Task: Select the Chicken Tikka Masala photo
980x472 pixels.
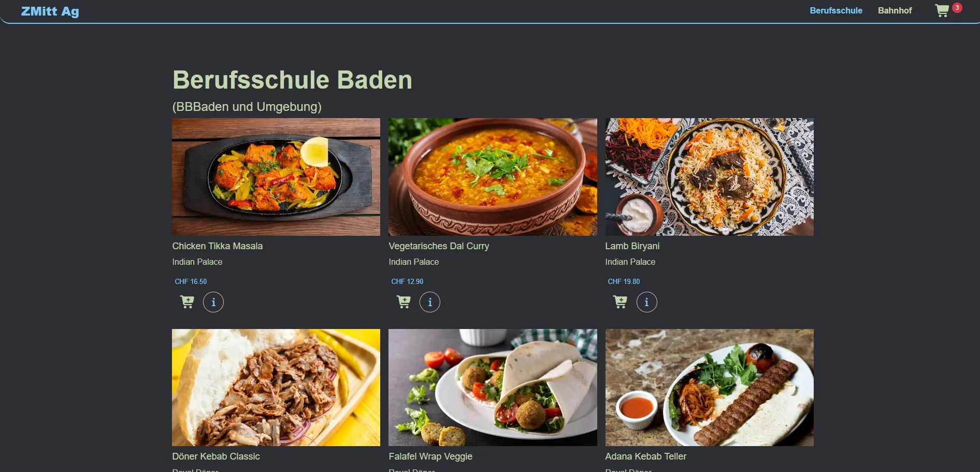Action: pos(276,177)
